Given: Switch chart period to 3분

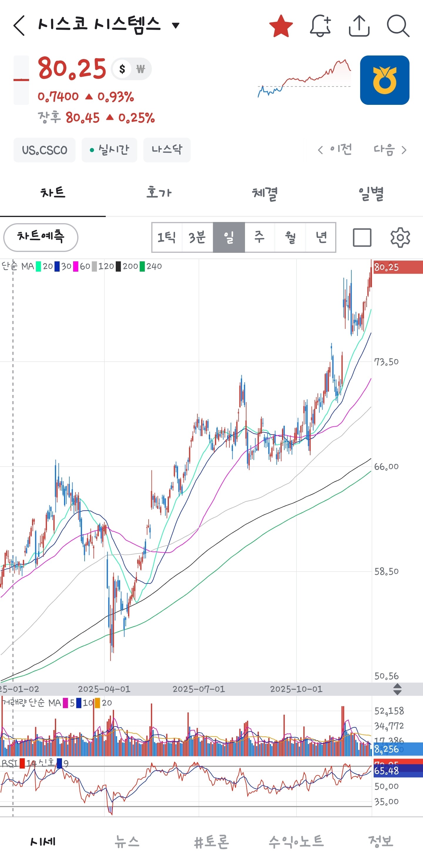Looking at the screenshot, I should pyautogui.click(x=197, y=237).
